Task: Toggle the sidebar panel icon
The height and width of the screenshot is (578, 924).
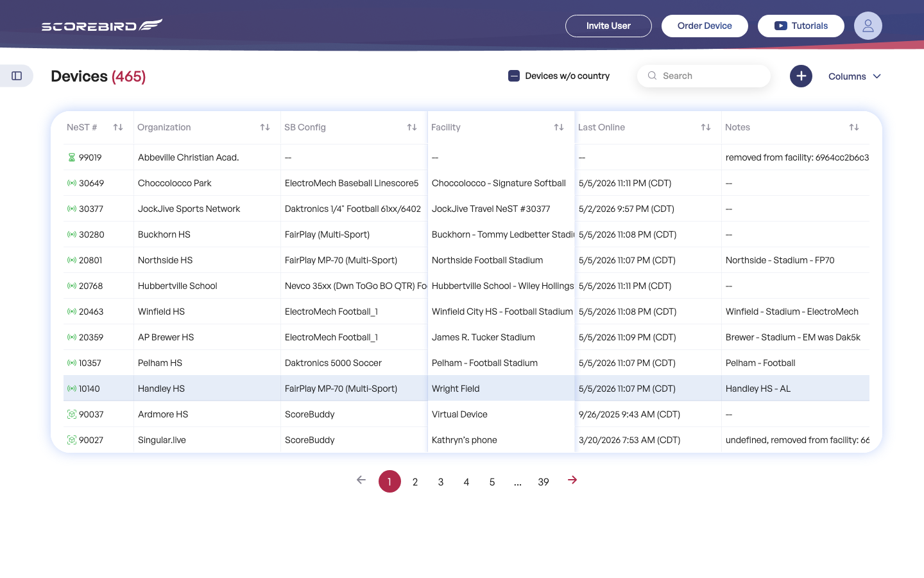Action: pos(17,76)
